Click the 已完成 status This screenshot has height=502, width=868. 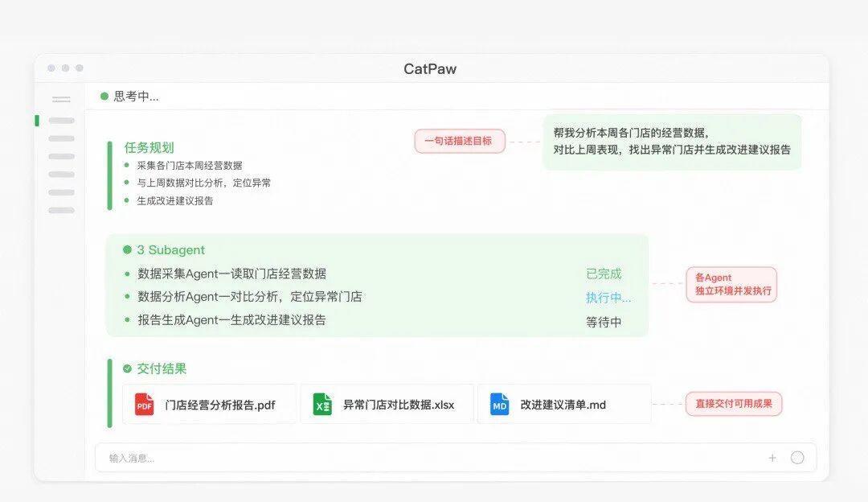click(604, 274)
